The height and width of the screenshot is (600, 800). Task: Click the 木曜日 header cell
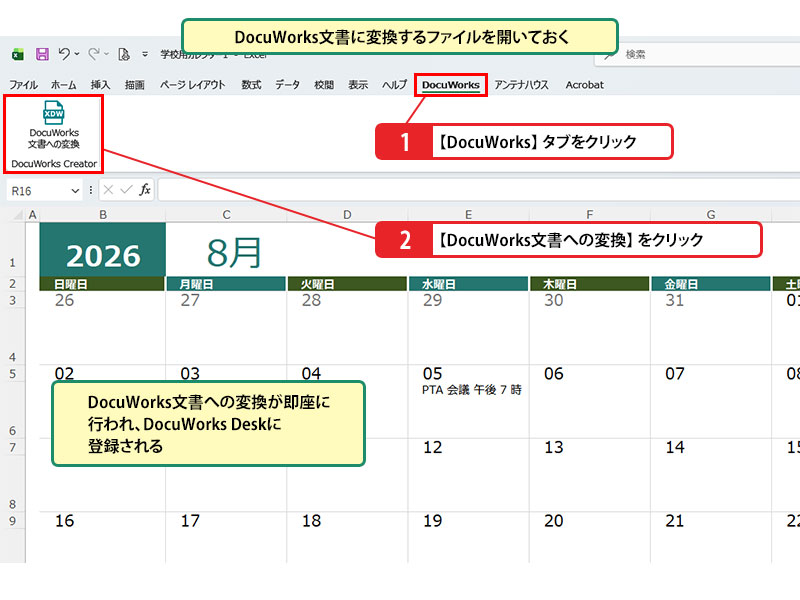coord(589,284)
